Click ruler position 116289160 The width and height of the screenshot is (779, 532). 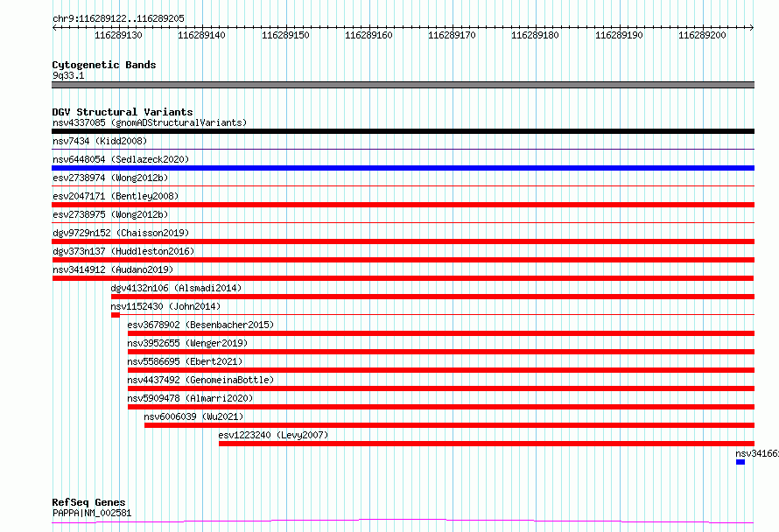pos(368,35)
